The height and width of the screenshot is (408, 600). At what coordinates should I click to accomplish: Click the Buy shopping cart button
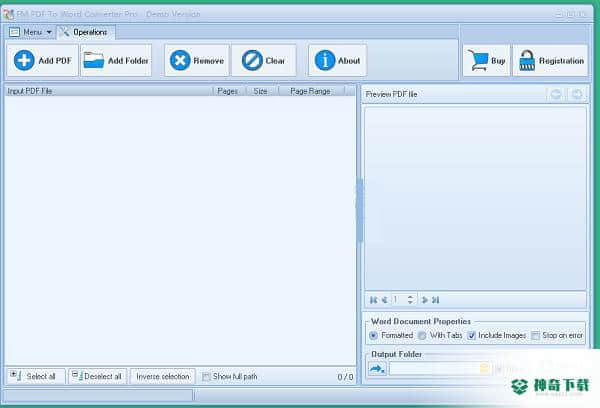pyautogui.click(x=486, y=60)
